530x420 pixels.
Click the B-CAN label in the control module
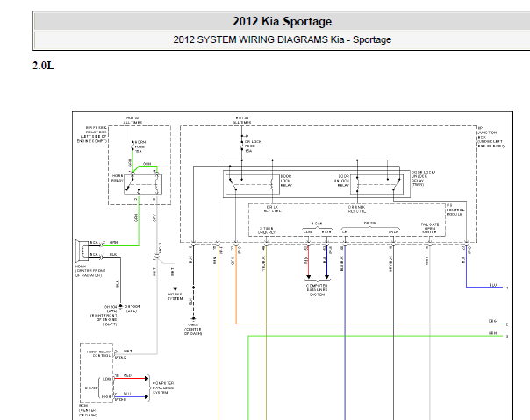coord(317,224)
